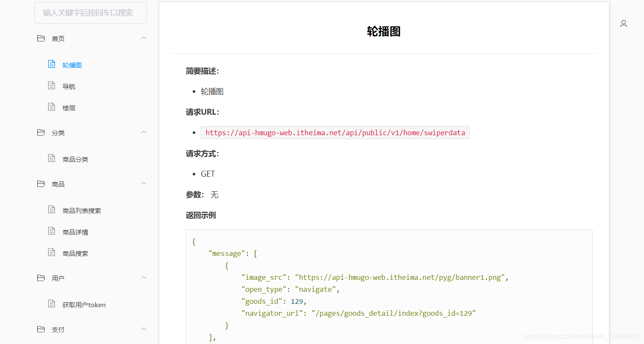Click the "goods_id": 129 JSON line

coord(274,301)
